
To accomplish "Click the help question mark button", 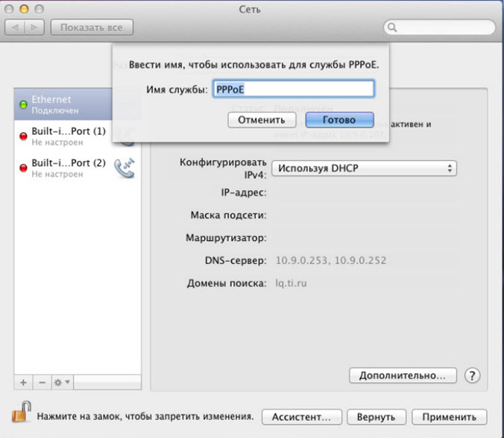I will coord(472,375).
